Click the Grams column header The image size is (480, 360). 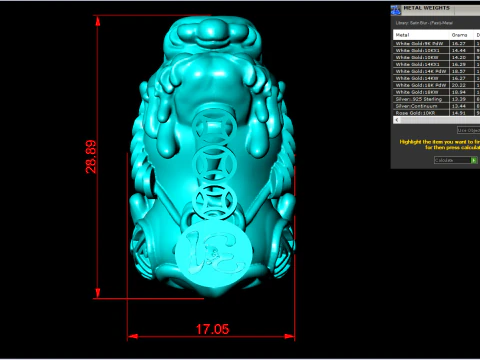[x=462, y=35]
